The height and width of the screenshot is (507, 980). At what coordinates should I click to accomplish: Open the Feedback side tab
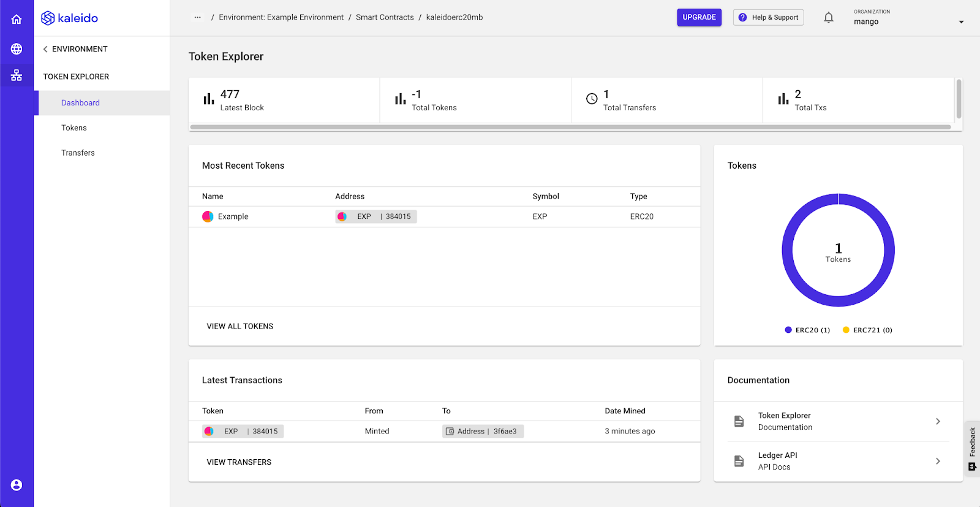pyautogui.click(x=972, y=449)
